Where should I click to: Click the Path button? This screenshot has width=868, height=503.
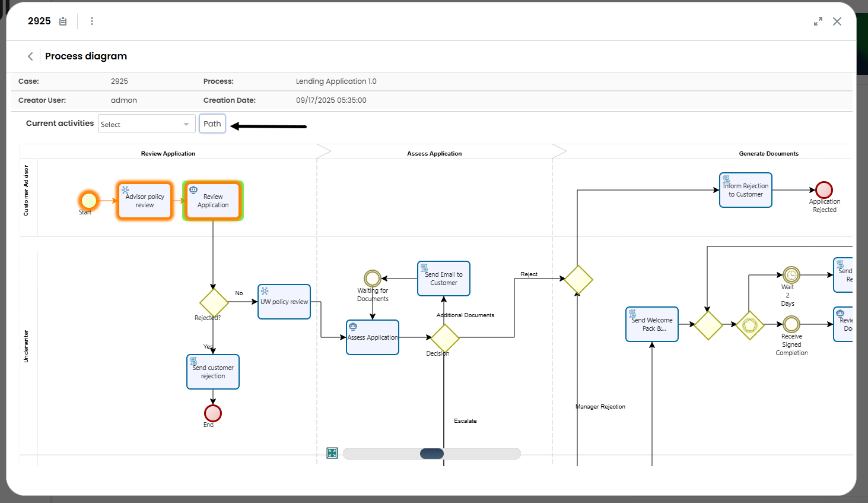(212, 124)
